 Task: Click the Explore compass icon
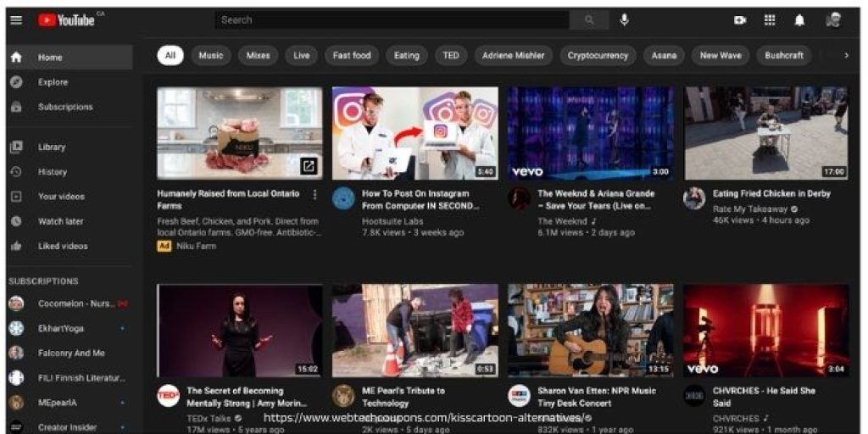(17, 82)
